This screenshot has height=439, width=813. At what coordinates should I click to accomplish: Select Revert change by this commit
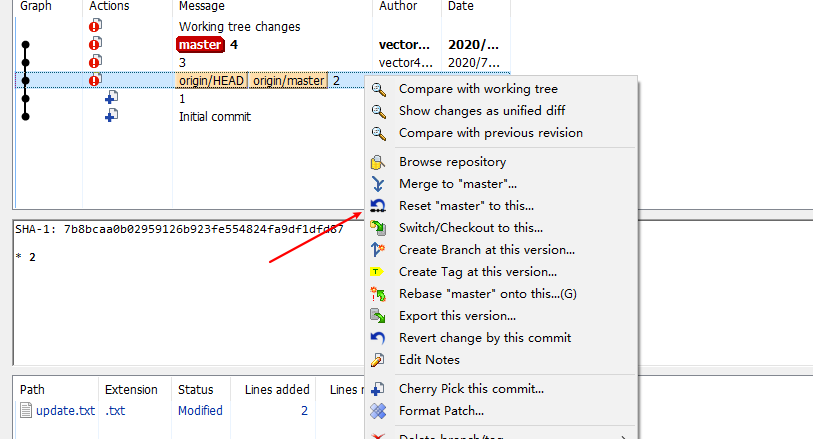pyautogui.click(x=485, y=338)
